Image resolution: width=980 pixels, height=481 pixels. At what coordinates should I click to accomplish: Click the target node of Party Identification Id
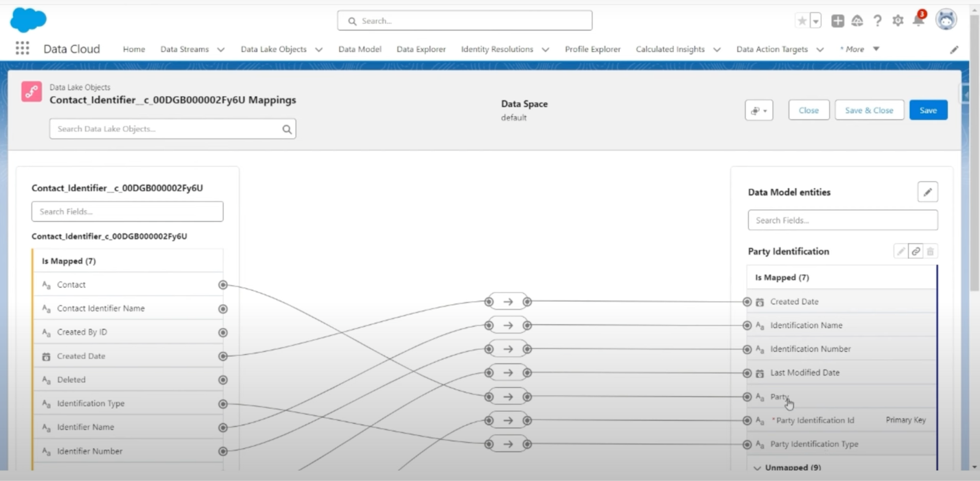pyautogui.click(x=747, y=420)
